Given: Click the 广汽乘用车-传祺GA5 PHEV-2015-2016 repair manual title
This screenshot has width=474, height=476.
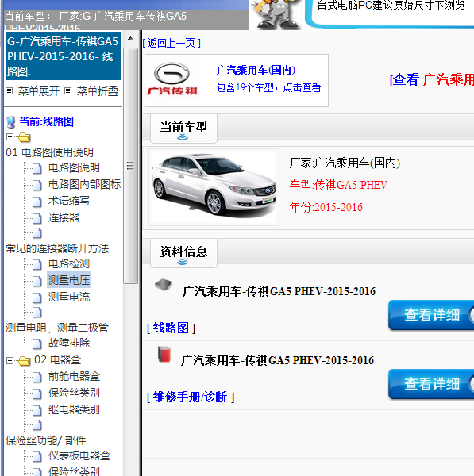Looking at the screenshot, I should pos(277,360).
